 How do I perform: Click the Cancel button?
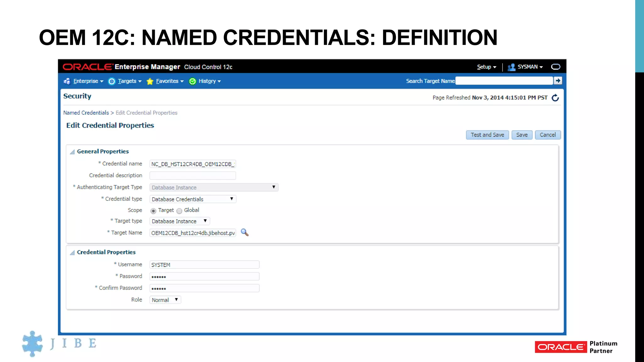point(548,135)
